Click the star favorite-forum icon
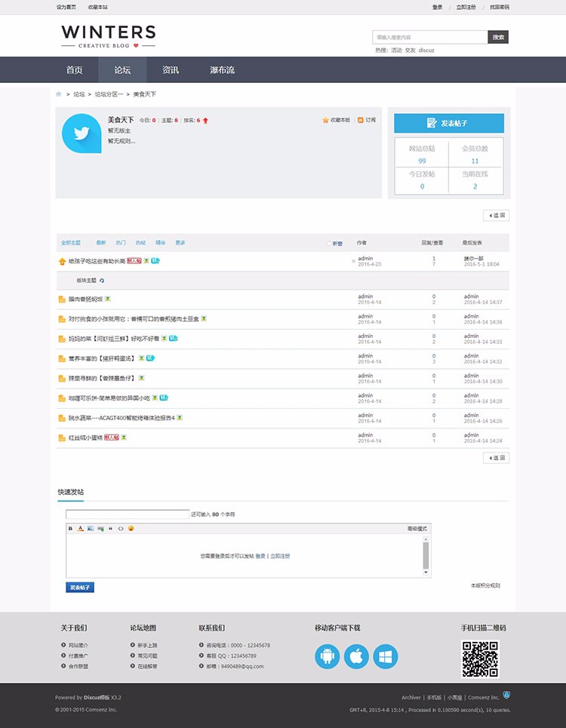566x728 pixels. pos(325,120)
